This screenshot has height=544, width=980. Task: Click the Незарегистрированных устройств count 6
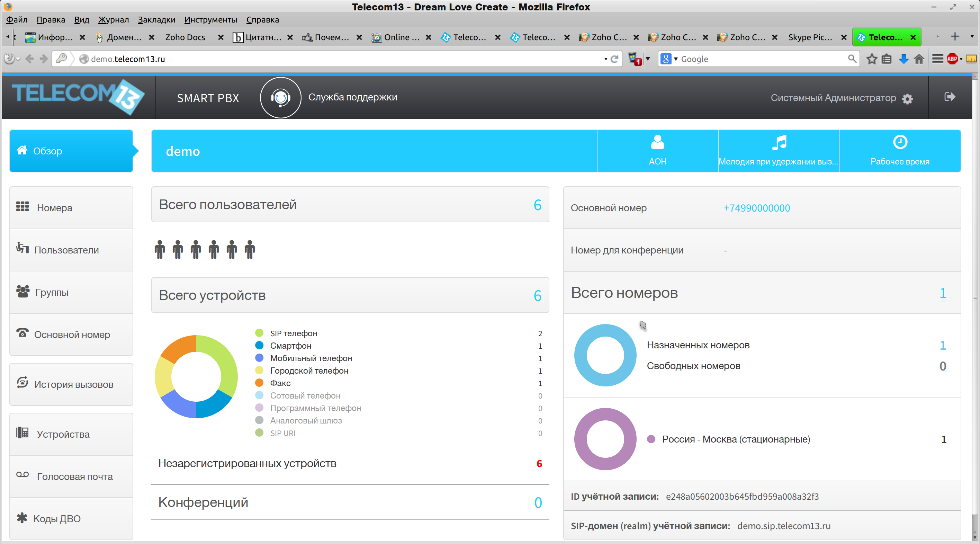coord(539,464)
